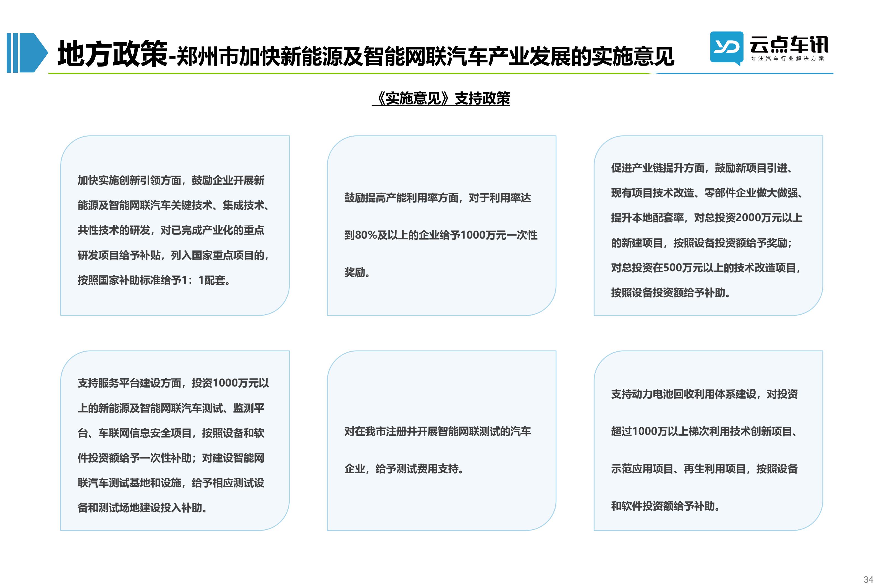Image resolution: width=882 pixels, height=588 pixels.
Task: Click the underlined heading 《实施意见》支持政策
Action: click(x=441, y=98)
